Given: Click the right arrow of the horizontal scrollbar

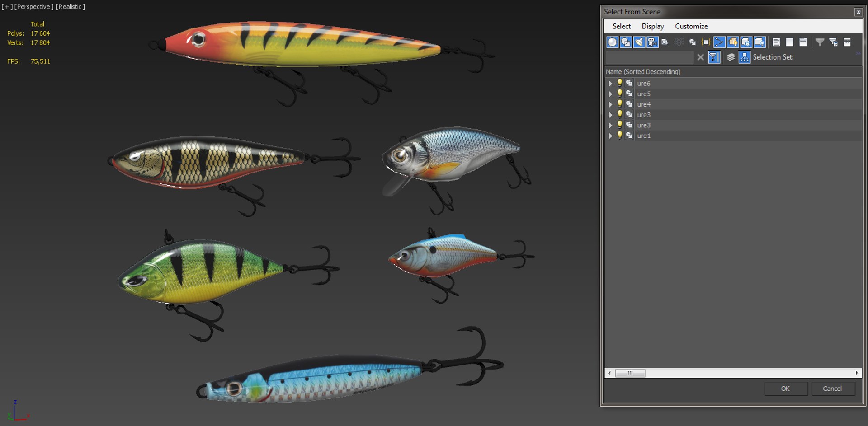Looking at the screenshot, I should pos(856,373).
